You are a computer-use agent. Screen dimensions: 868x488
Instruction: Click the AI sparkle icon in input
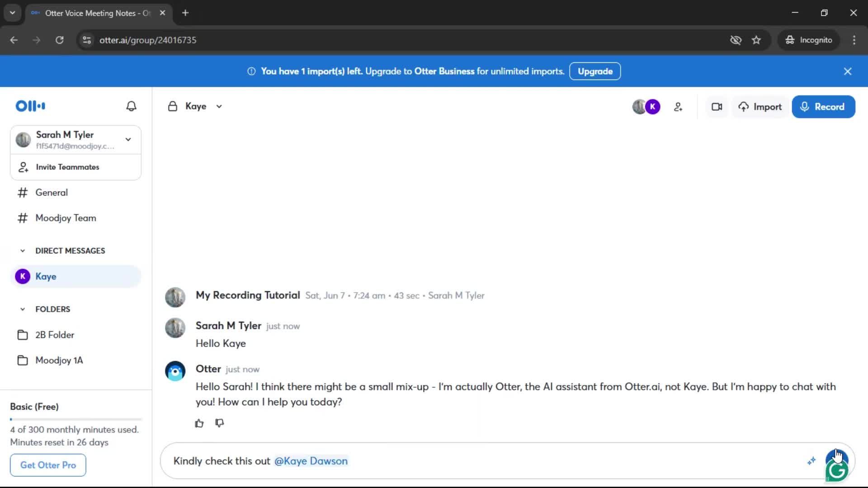click(x=811, y=461)
